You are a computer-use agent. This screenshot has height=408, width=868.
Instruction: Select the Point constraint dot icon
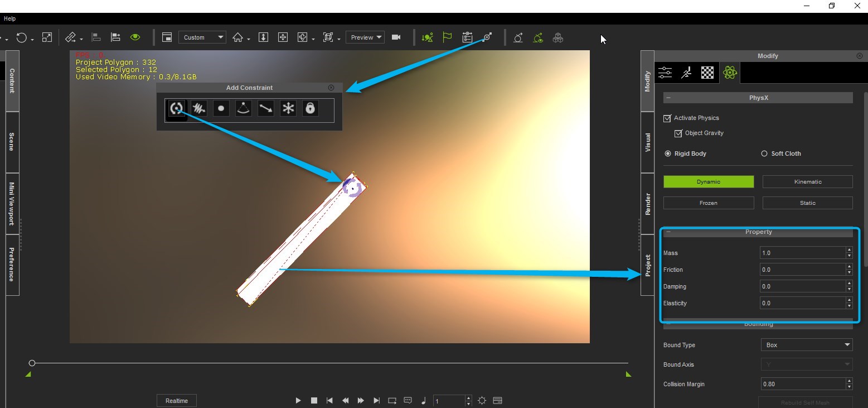click(x=221, y=108)
